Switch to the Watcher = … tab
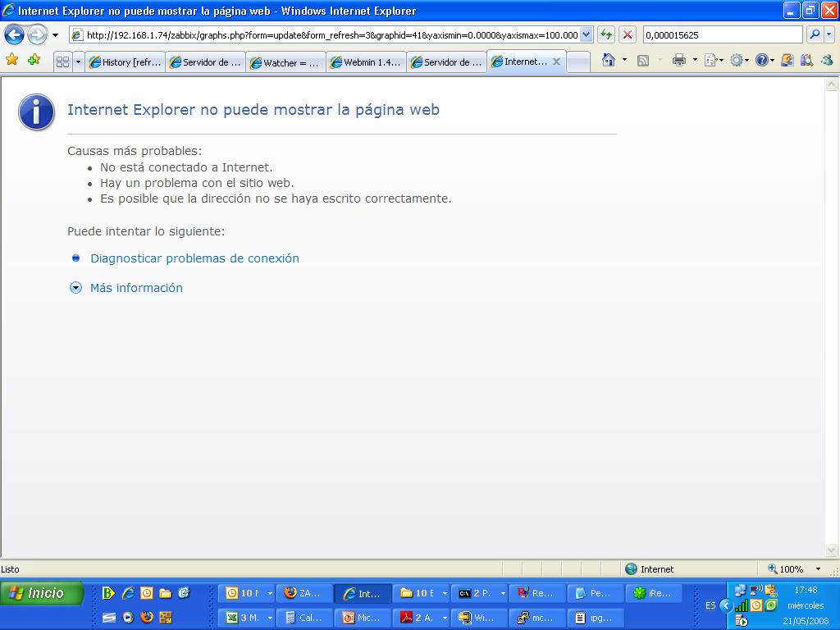The image size is (840, 630). (x=286, y=62)
